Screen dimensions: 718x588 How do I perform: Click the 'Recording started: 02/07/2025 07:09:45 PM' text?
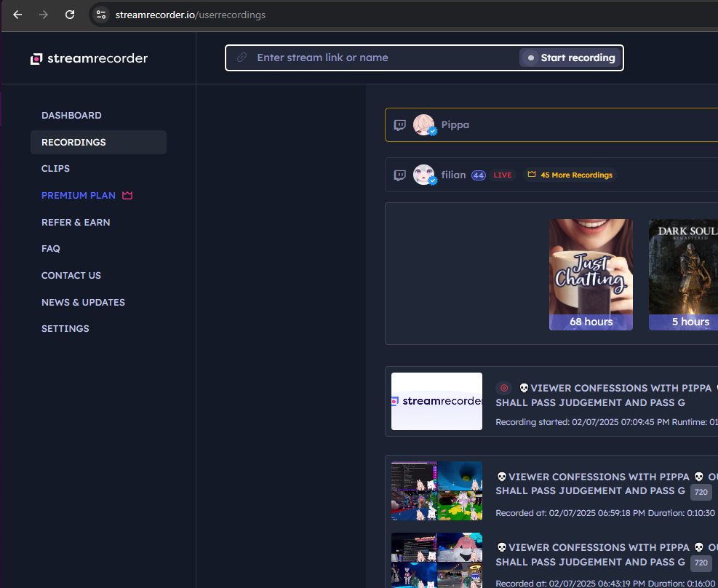[x=583, y=422]
